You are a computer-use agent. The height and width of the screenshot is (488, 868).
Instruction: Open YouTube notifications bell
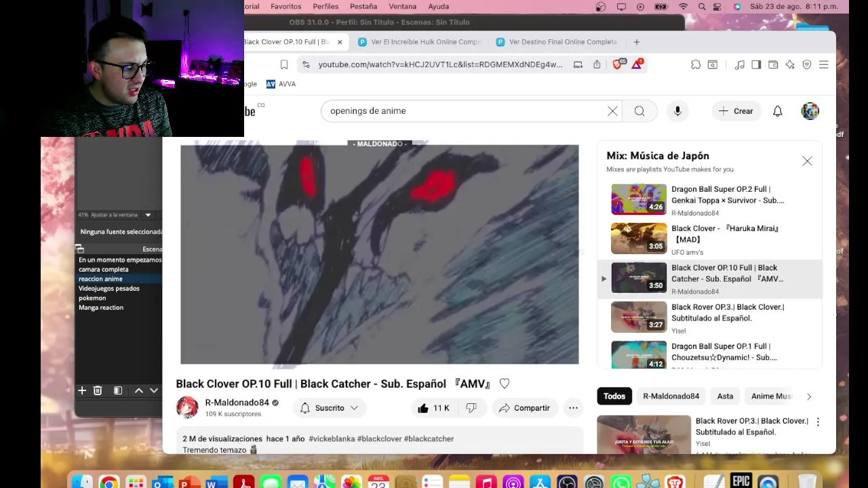point(778,111)
